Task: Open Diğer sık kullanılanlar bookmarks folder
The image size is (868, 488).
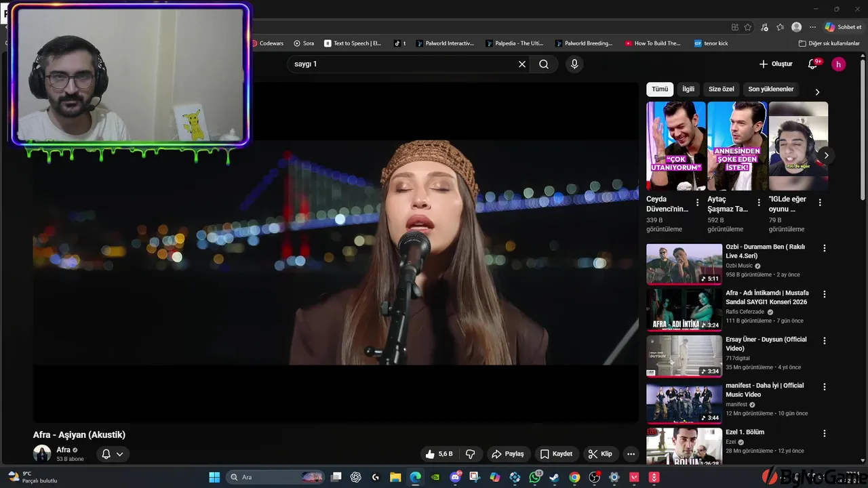Action: [x=829, y=43]
